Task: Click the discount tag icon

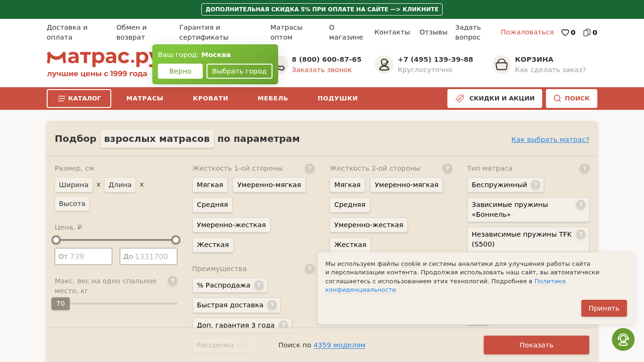Action: (460, 99)
